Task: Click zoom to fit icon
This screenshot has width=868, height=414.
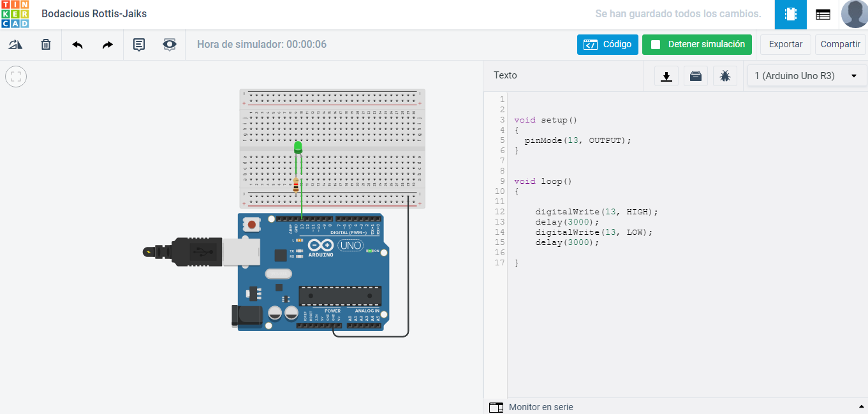Action: point(16,77)
